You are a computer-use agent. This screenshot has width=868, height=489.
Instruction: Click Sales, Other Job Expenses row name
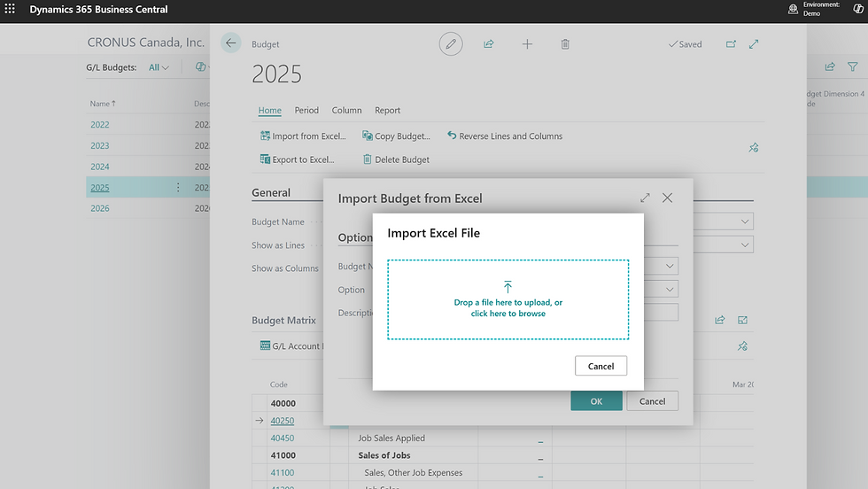pyautogui.click(x=414, y=473)
